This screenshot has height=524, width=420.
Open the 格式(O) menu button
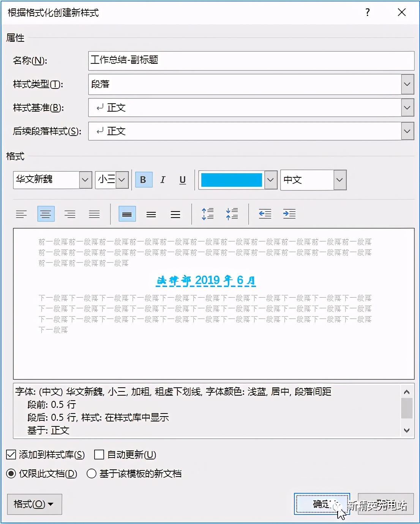[x=35, y=504]
